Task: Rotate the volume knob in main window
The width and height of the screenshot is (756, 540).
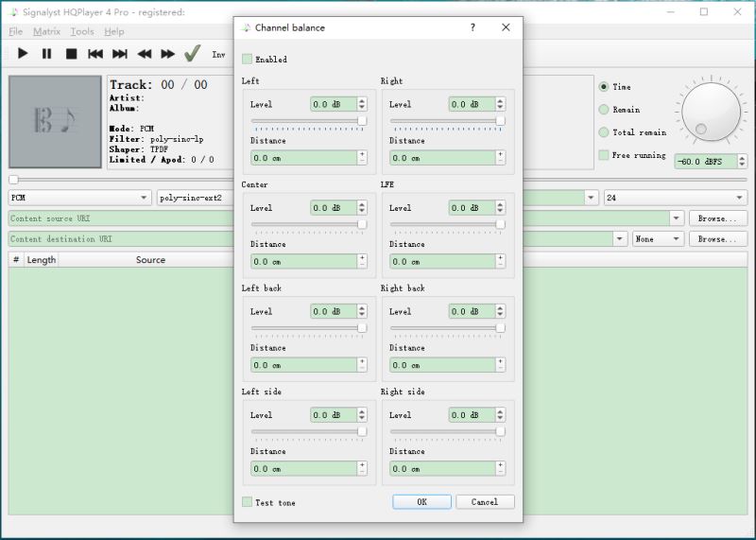Action: point(712,112)
